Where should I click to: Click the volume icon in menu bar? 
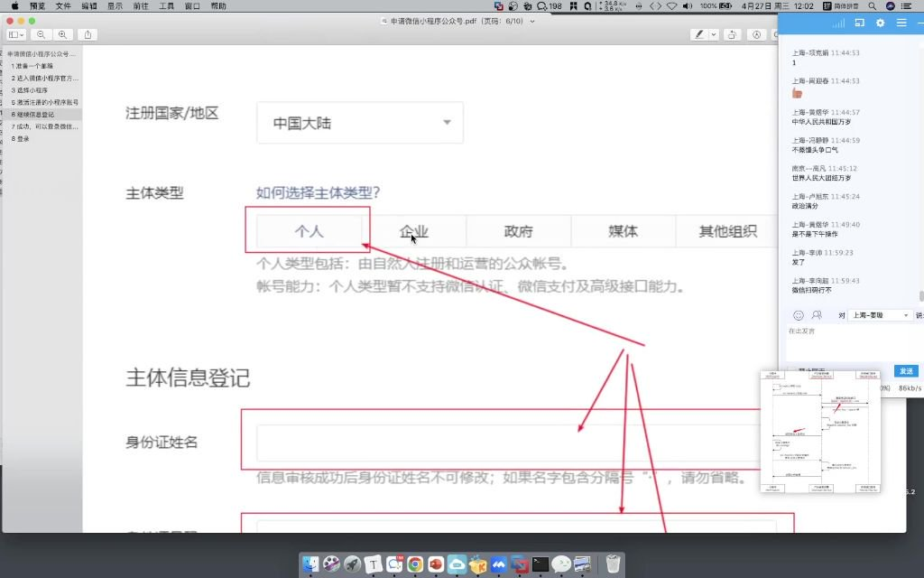click(687, 6)
